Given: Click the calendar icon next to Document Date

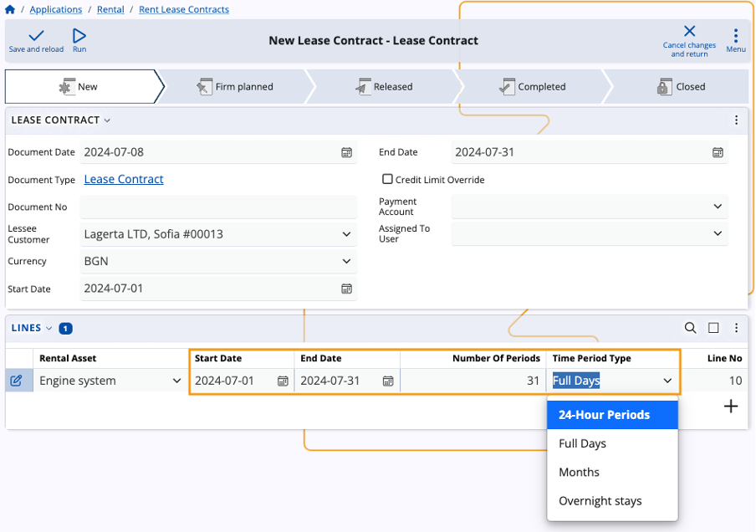Looking at the screenshot, I should pos(346,152).
